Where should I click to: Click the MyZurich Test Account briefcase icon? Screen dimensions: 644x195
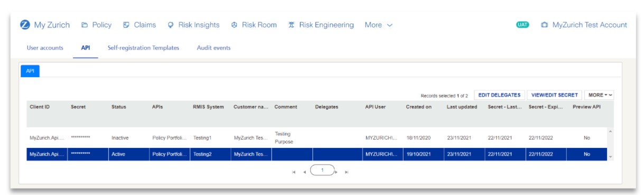(x=544, y=25)
